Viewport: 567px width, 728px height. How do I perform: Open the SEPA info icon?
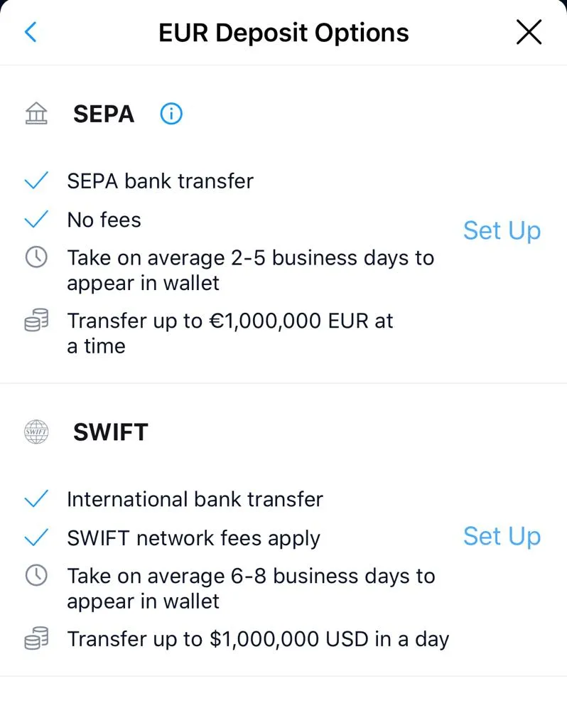pos(171,114)
